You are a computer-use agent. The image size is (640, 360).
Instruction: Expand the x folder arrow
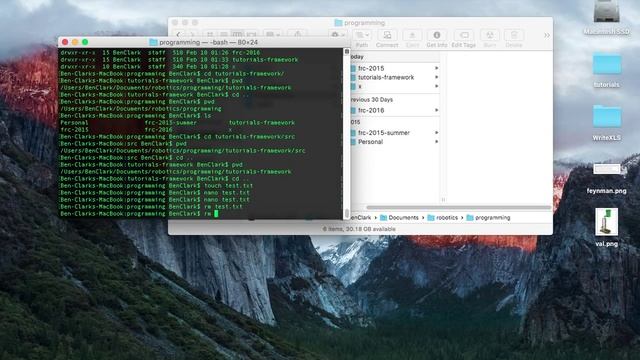coord(436,86)
